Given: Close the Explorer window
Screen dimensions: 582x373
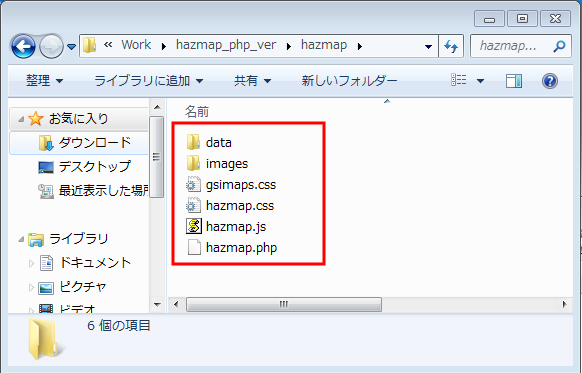Looking at the screenshot, I should click(555, 19).
